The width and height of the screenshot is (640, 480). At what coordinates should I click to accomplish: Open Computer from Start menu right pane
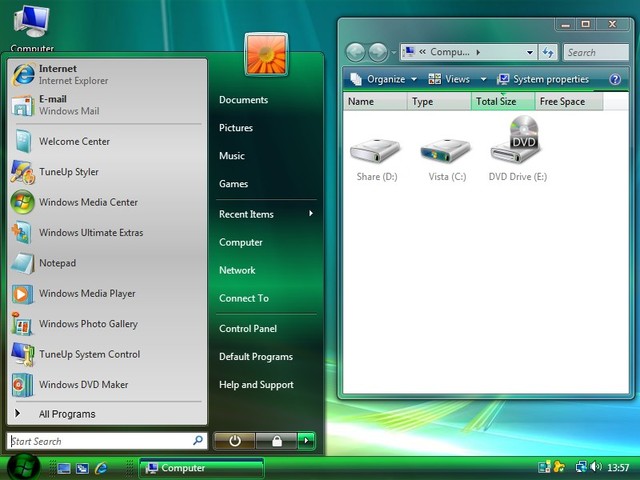pyautogui.click(x=241, y=242)
